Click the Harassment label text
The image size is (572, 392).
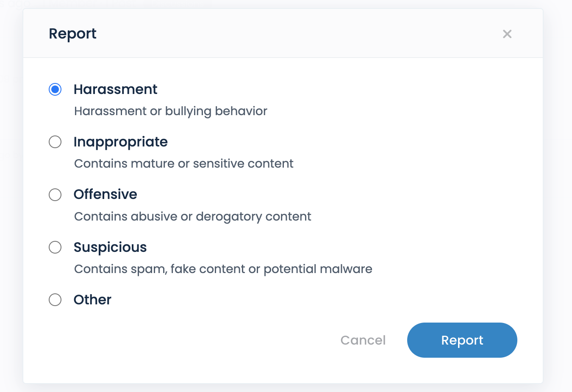[x=115, y=89]
